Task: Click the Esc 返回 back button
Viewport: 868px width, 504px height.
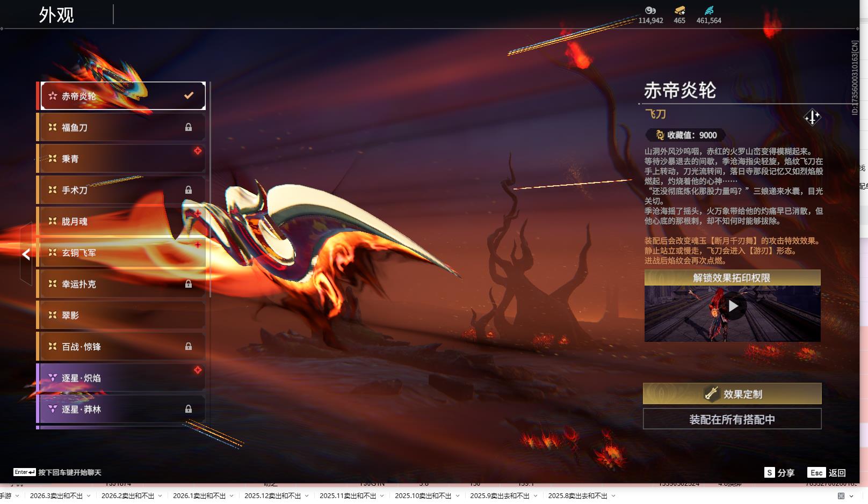Action: pyautogui.click(x=827, y=472)
